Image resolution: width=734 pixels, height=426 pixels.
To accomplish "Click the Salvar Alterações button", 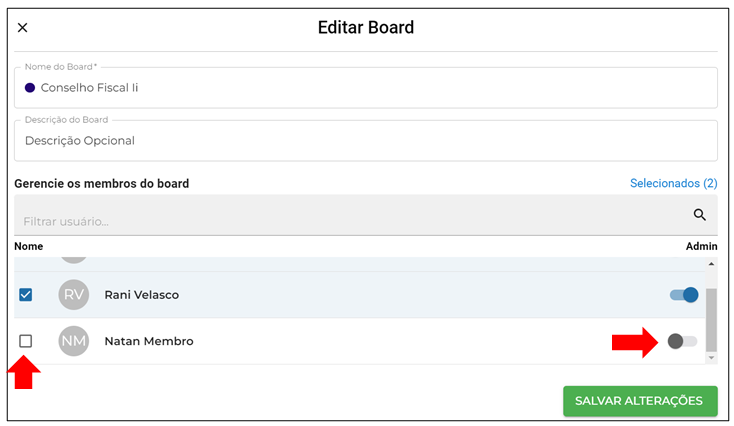I will click(x=640, y=401).
